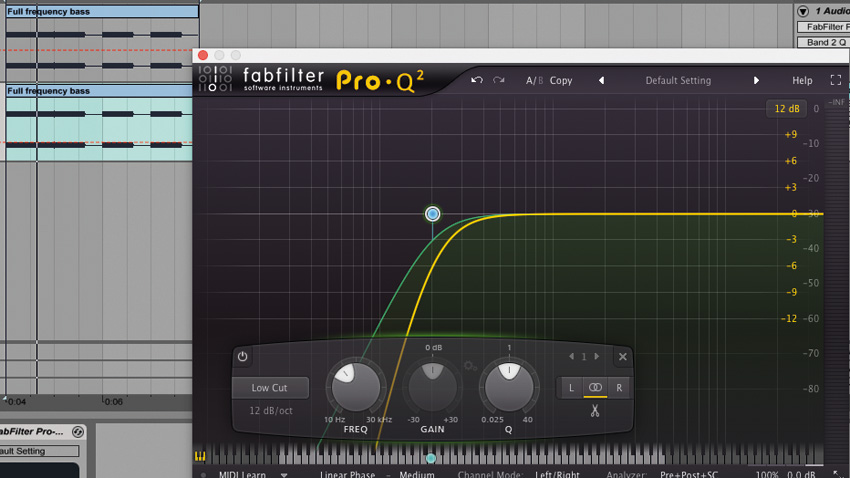Image resolution: width=850 pixels, height=478 pixels.
Task: Select previous band arrow
Action: click(x=571, y=357)
